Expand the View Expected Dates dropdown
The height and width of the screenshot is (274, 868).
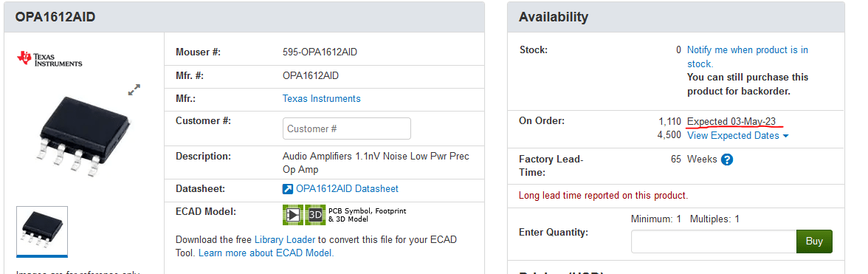(x=738, y=136)
